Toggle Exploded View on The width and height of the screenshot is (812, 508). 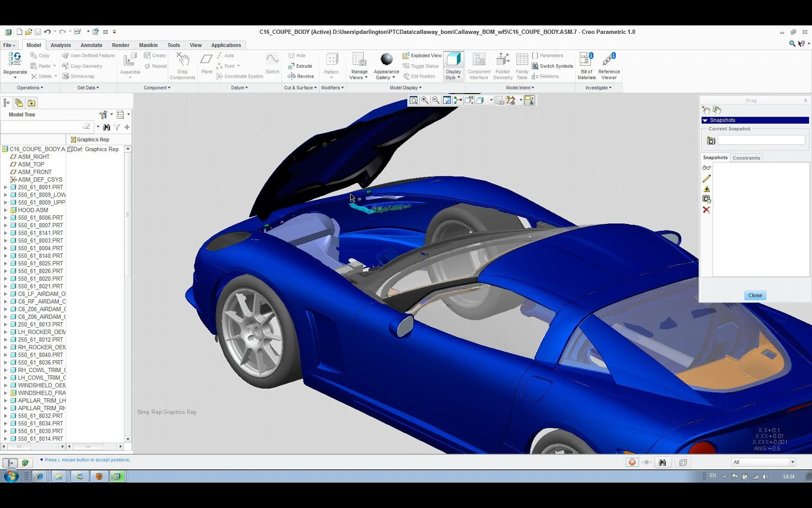click(x=422, y=56)
